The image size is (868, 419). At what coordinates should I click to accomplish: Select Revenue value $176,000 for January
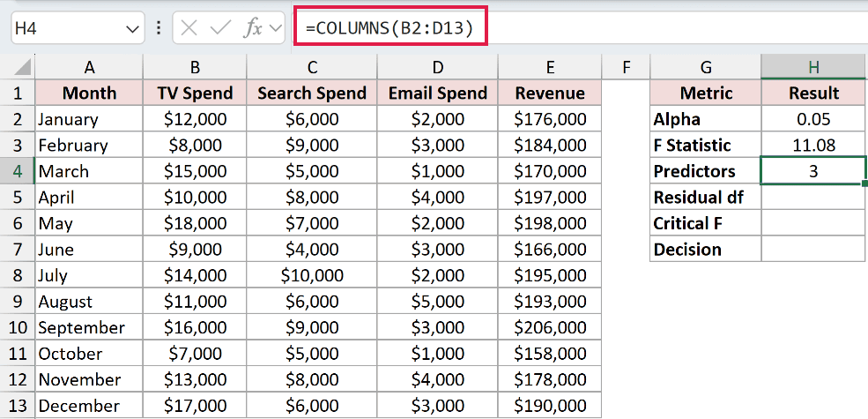point(550,119)
